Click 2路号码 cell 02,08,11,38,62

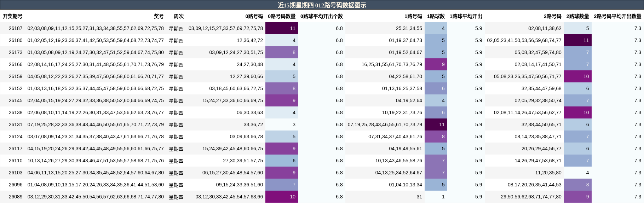point(545,28)
